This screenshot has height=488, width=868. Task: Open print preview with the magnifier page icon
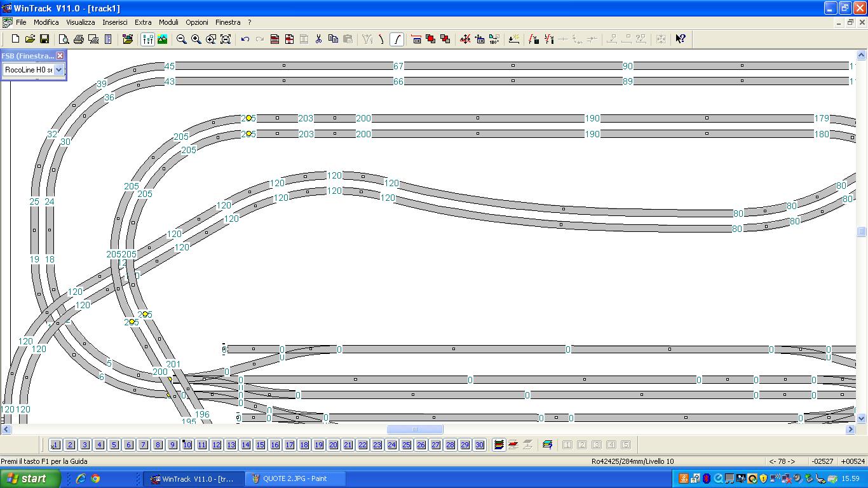(x=64, y=39)
